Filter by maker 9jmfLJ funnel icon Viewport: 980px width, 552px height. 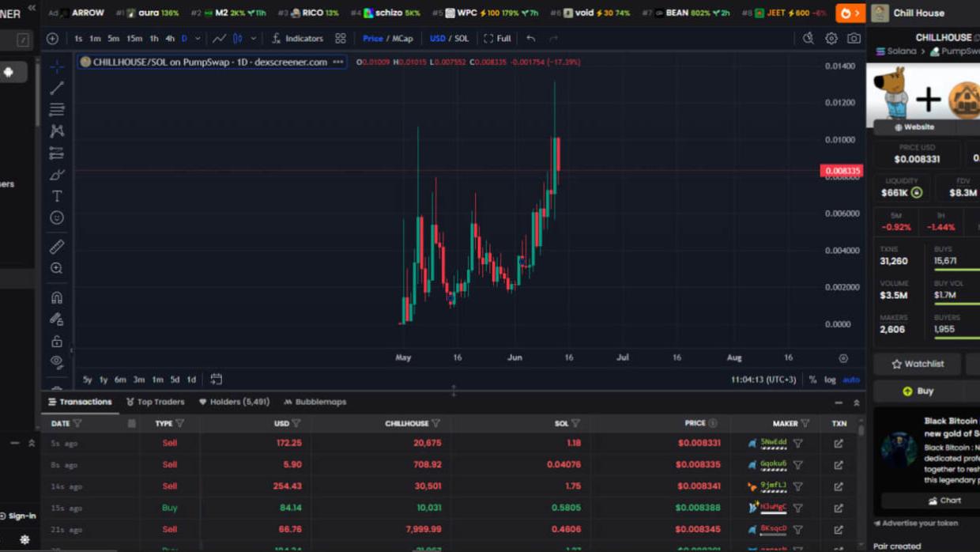(797, 486)
